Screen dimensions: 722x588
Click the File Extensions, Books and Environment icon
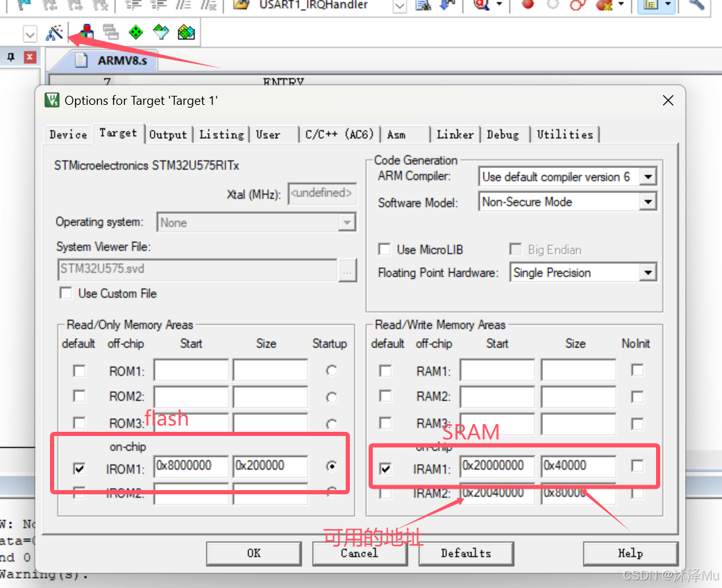tap(87, 32)
